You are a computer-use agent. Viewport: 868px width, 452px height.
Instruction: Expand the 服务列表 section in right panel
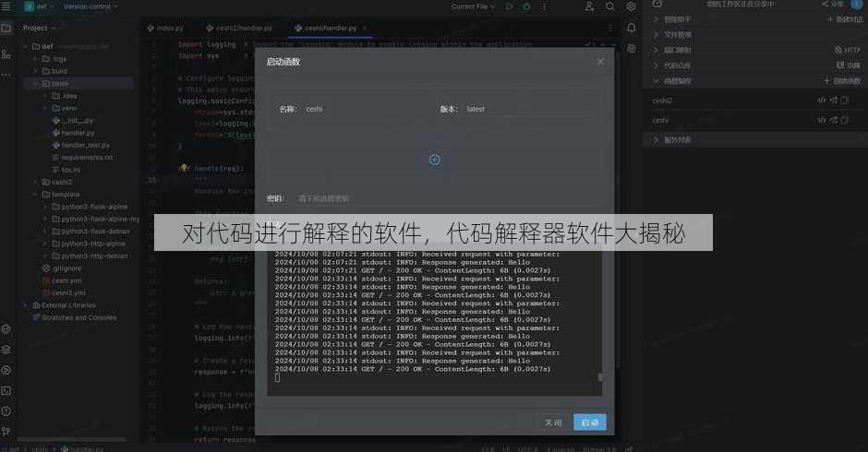click(x=656, y=140)
